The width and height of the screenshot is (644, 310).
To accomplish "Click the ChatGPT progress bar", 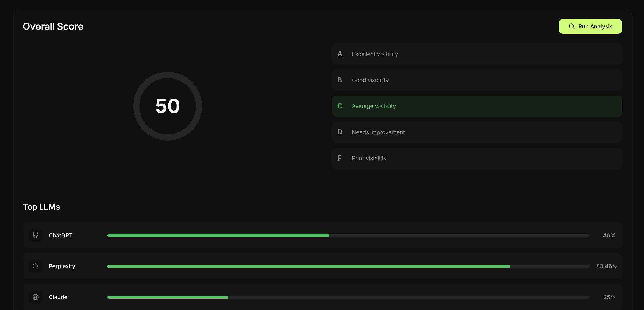I will tap(348, 235).
